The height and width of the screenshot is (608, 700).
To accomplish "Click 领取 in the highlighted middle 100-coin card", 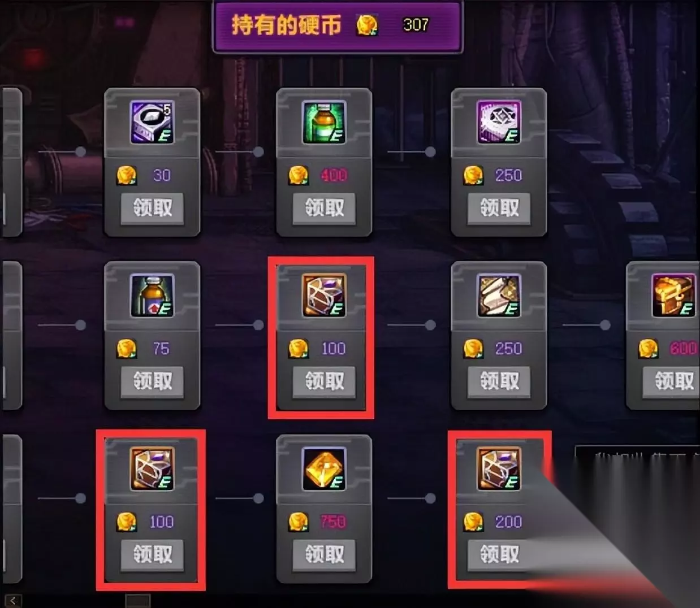I will coord(325,381).
